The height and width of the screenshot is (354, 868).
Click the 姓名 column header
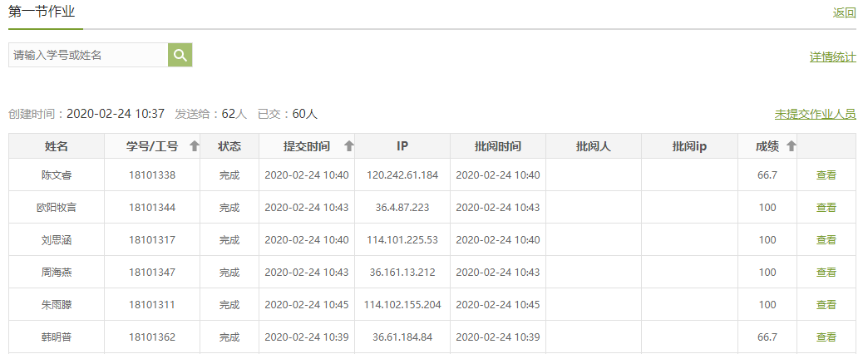(x=57, y=146)
